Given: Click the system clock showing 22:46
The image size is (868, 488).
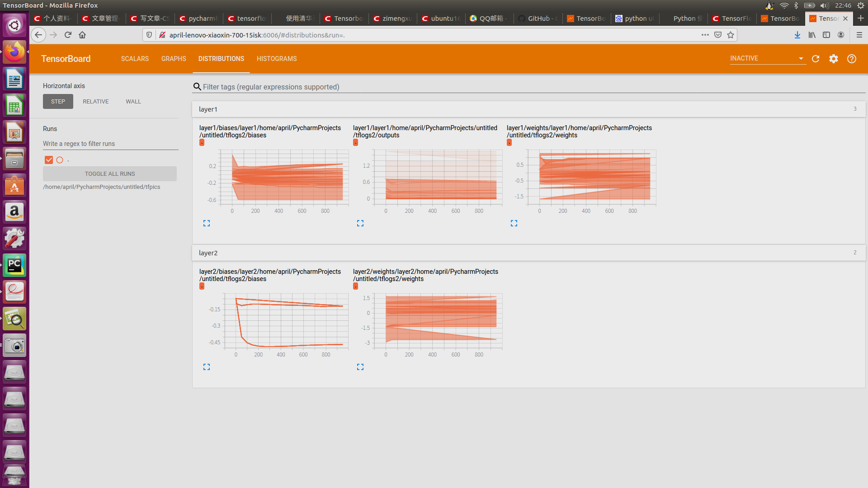Looking at the screenshot, I should click(843, 5).
